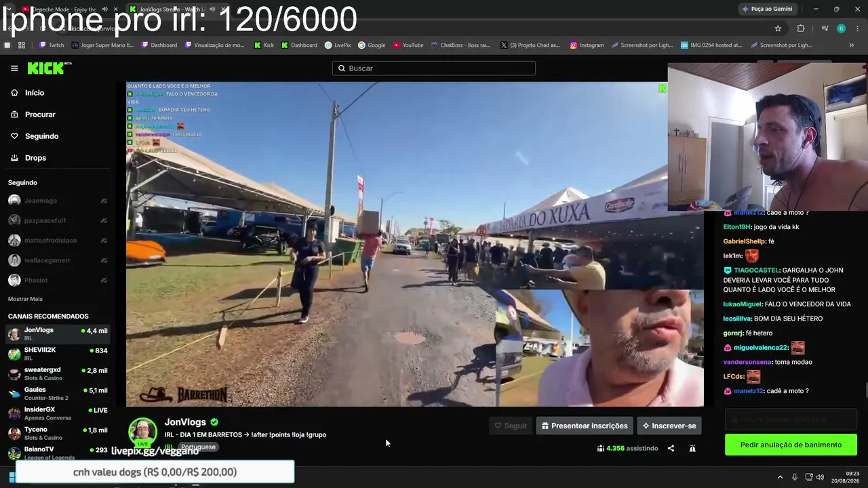Open Início in the sidebar
Viewport: 868px width, 488px height.
pos(35,93)
